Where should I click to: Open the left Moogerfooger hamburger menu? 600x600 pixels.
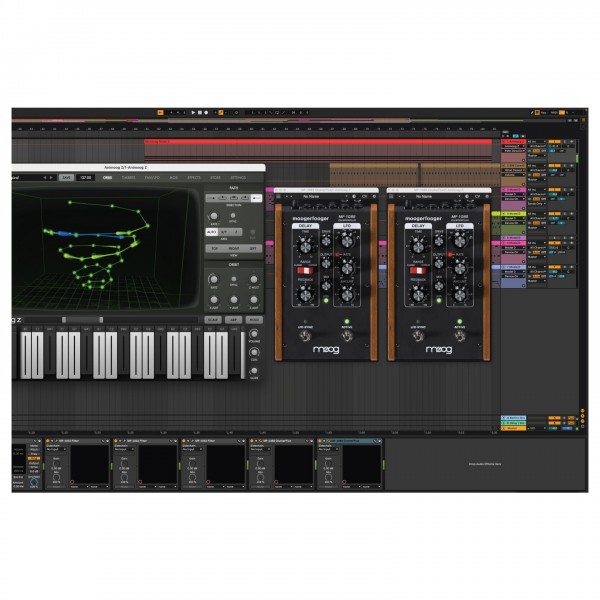pyautogui.click(x=279, y=197)
